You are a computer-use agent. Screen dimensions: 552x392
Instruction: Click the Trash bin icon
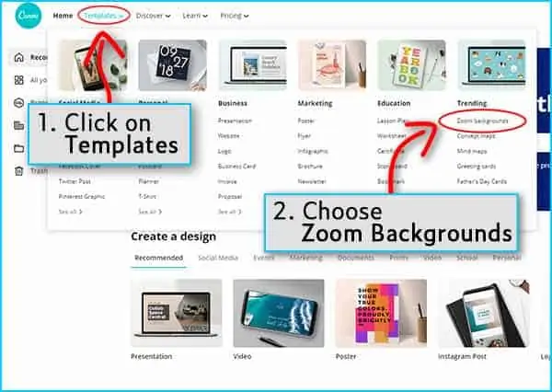point(19,171)
